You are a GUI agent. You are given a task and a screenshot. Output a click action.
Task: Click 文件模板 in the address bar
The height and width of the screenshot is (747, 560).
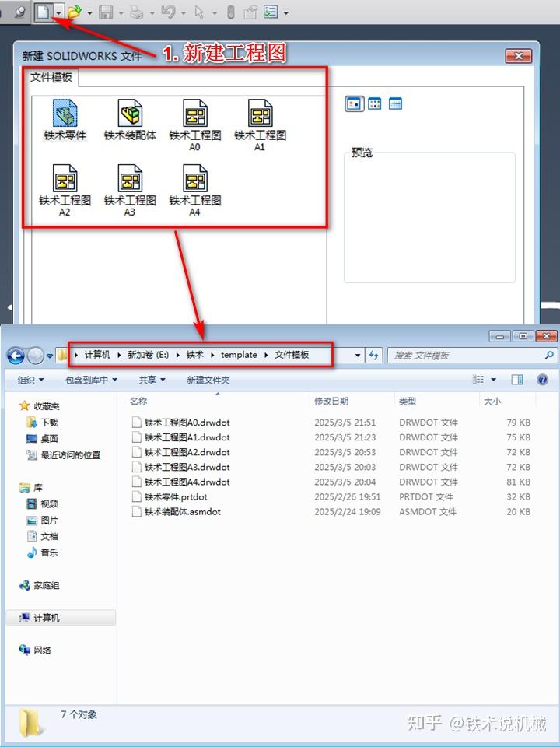pos(292,355)
